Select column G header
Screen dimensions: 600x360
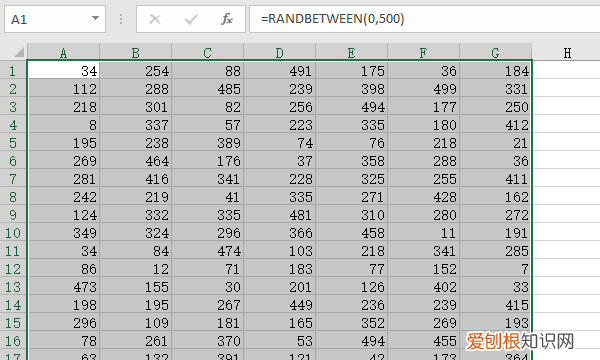coord(496,52)
